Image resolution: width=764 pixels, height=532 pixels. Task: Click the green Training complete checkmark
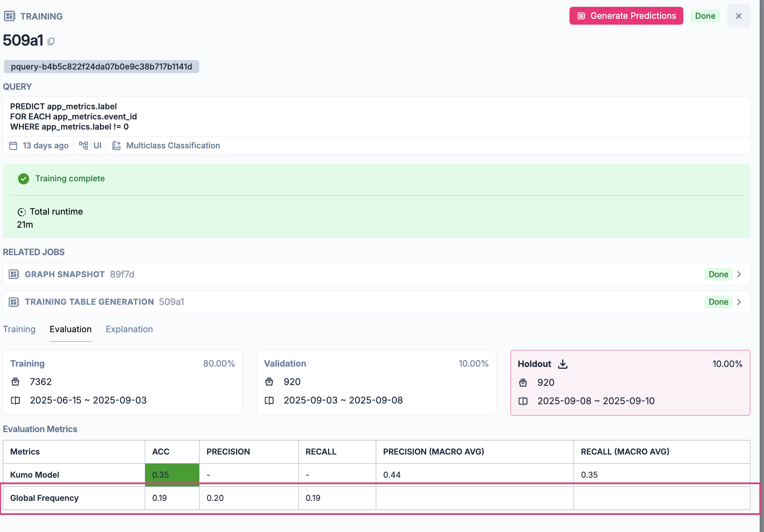pos(24,179)
